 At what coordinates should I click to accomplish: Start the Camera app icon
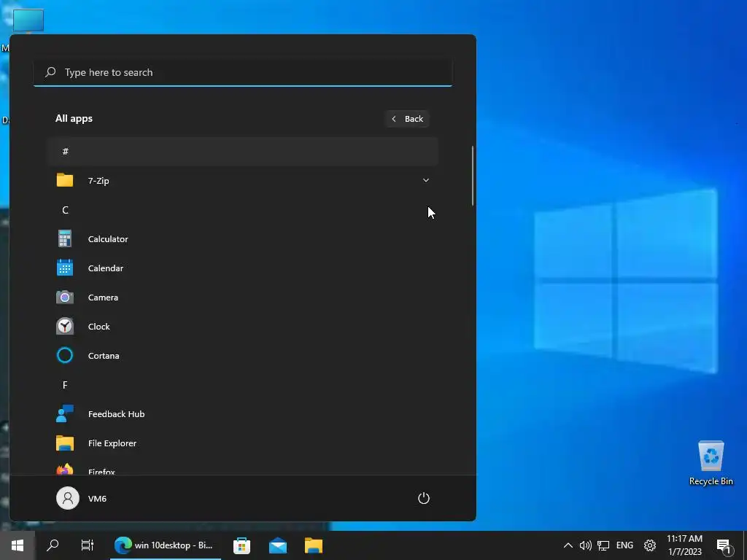[65, 297]
